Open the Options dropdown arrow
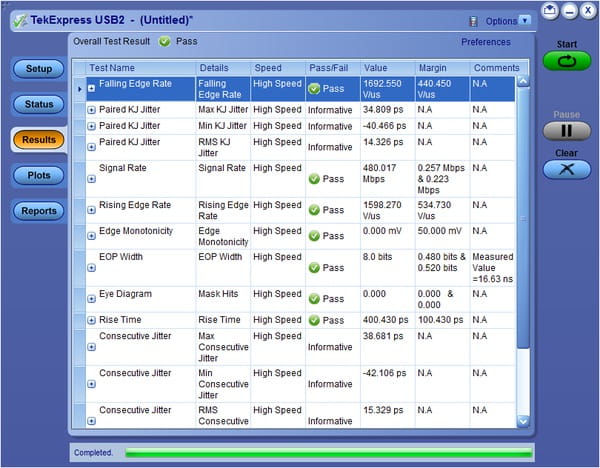This screenshot has width=600, height=468. tap(525, 21)
